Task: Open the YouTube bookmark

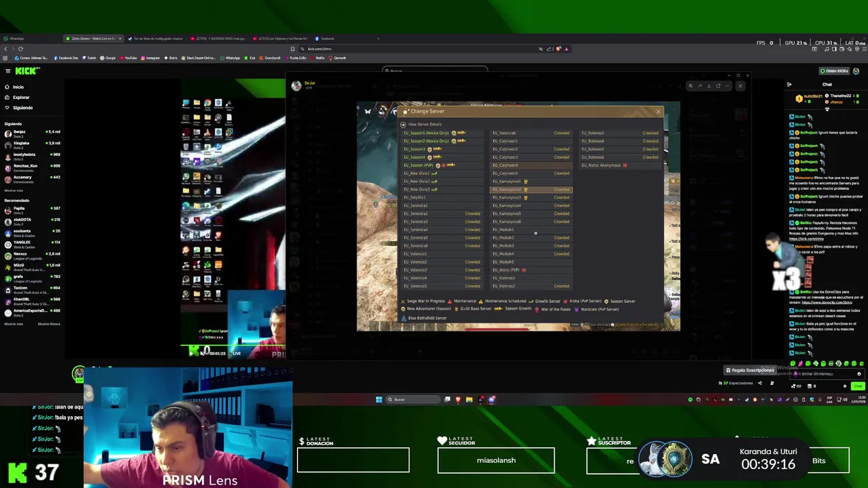Action: (127, 58)
